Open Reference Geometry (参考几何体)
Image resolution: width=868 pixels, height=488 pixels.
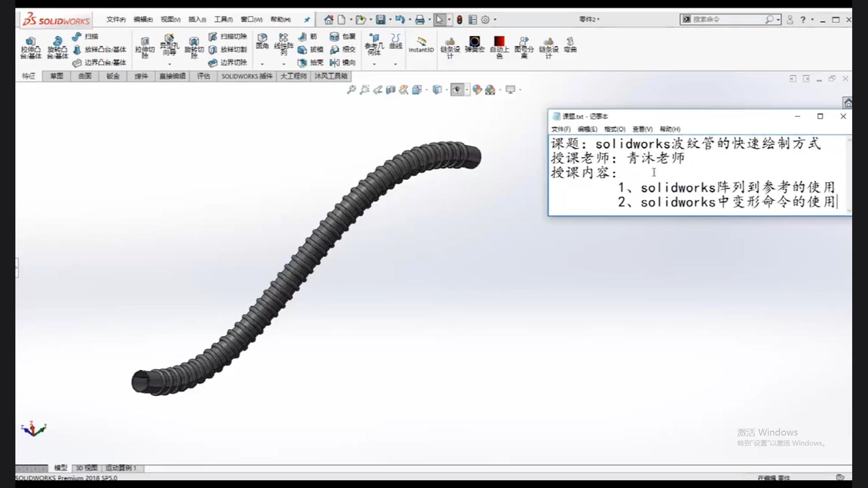[374, 44]
